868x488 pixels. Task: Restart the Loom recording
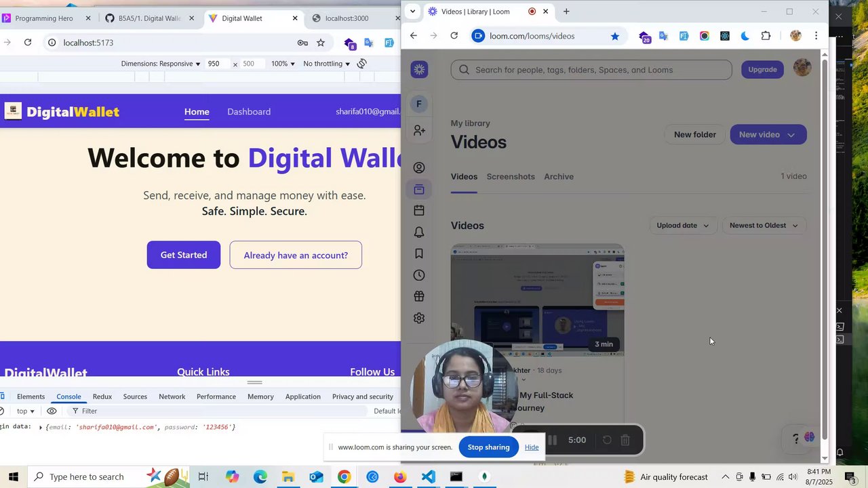607,440
